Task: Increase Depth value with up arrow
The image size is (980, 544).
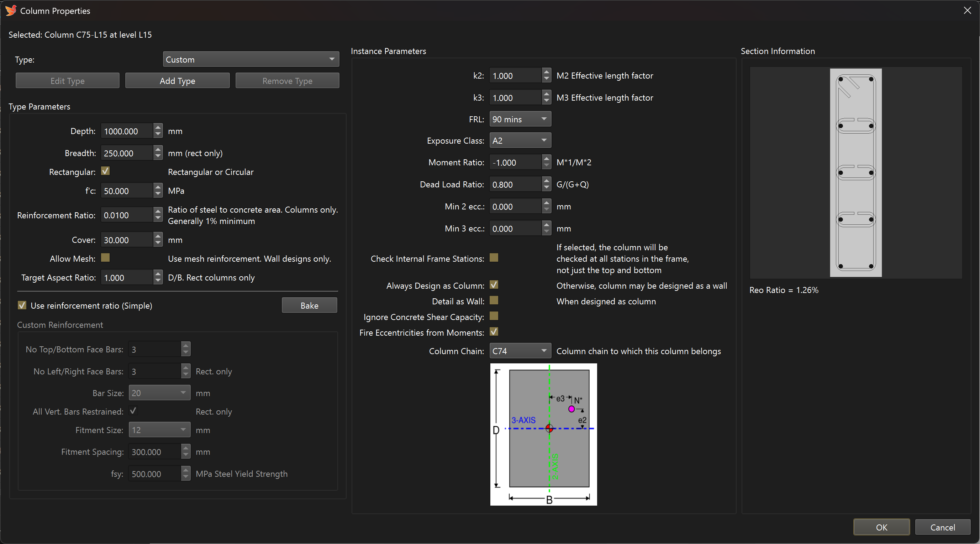Action: click(158, 127)
